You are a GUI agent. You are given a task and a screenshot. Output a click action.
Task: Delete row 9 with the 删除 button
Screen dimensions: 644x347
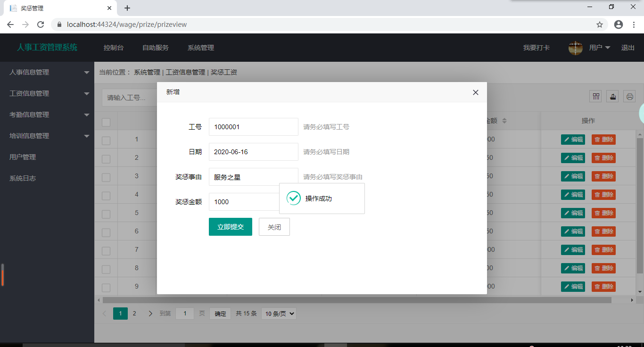point(603,287)
